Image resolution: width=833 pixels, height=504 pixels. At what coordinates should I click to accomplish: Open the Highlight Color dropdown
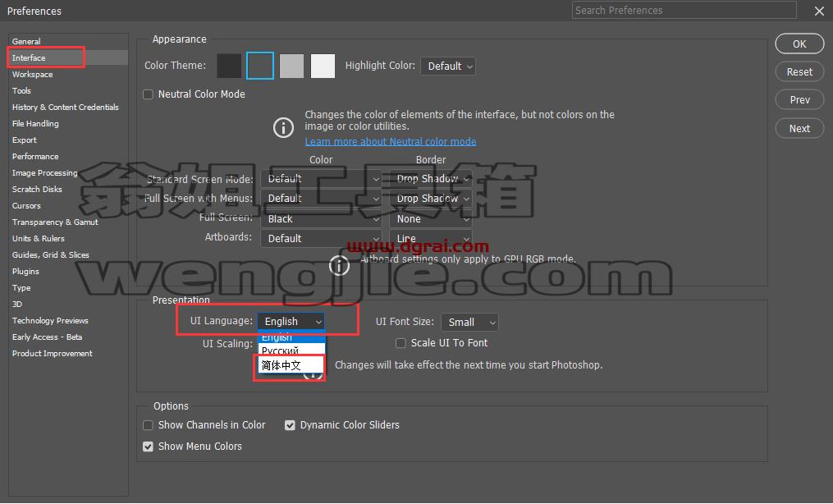(448, 66)
